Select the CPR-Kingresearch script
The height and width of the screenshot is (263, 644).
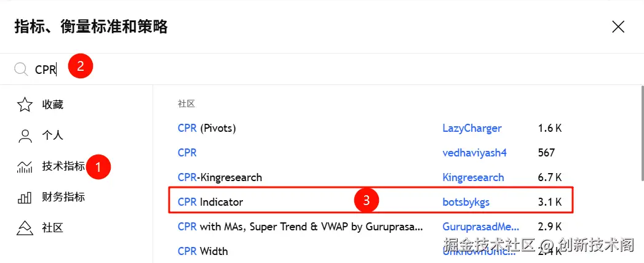[220, 177]
